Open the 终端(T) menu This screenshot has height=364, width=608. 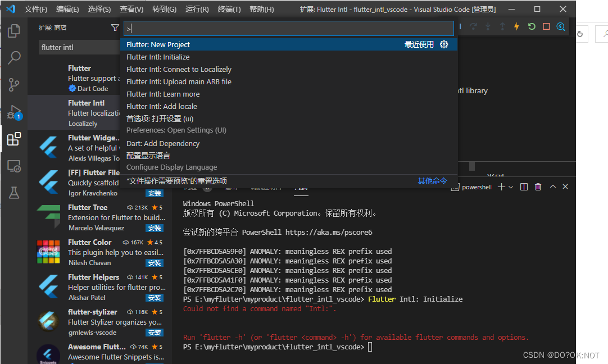[x=229, y=9]
